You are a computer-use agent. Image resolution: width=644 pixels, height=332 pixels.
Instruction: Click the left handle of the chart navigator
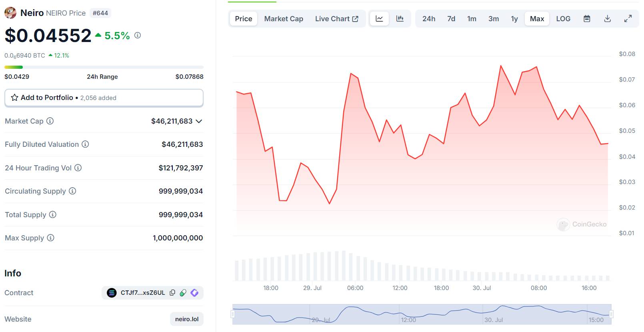233,314
